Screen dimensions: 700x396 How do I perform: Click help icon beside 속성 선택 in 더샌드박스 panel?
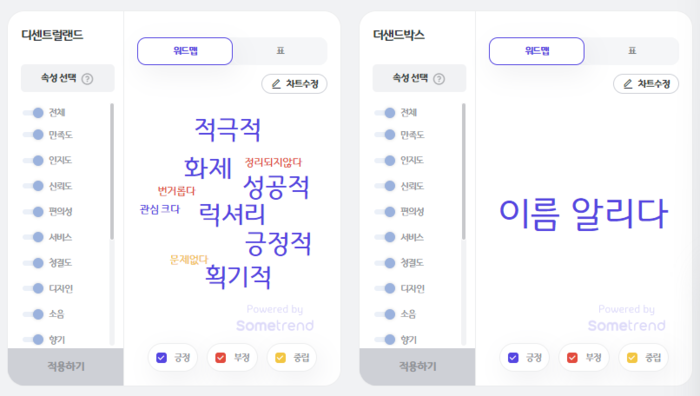pyautogui.click(x=439, y=79)
